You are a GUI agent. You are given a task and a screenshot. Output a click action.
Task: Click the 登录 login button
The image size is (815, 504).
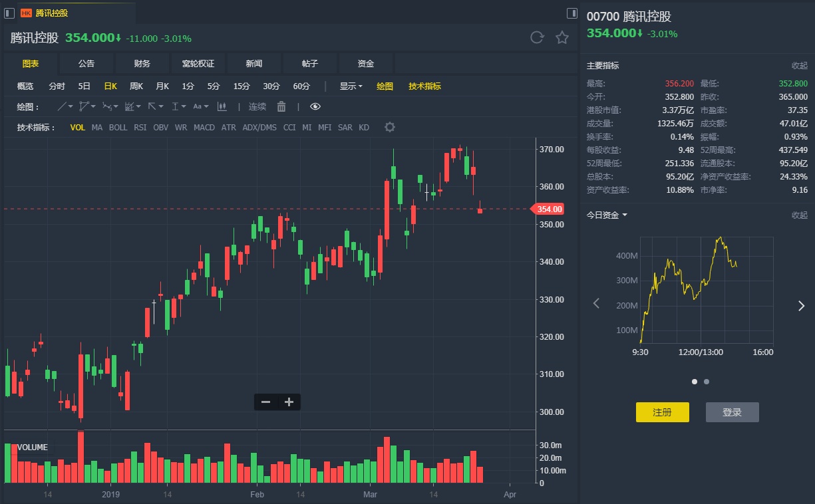732,412
